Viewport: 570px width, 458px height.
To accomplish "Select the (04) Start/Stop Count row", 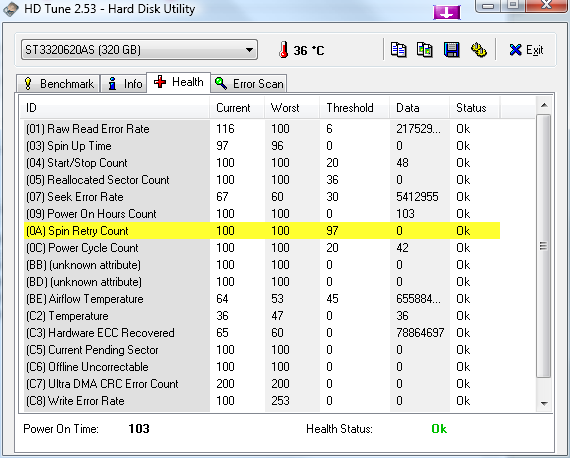I will (262, 162).
